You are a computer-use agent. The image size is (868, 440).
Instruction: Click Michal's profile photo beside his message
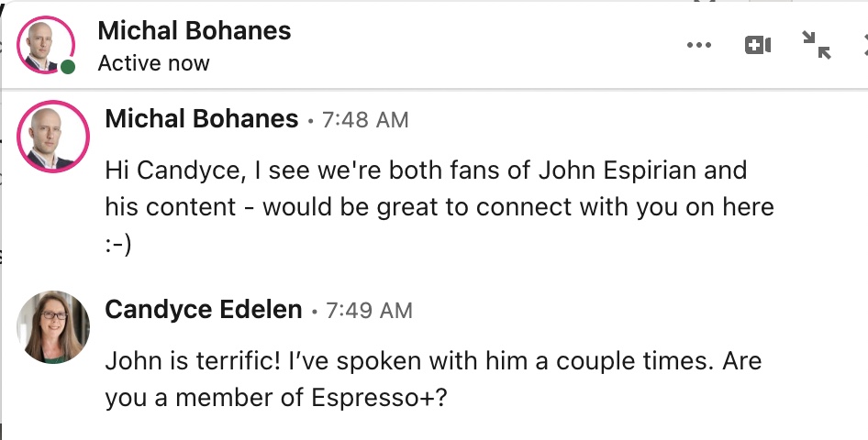pyautogui.click(x=53, y=137)
